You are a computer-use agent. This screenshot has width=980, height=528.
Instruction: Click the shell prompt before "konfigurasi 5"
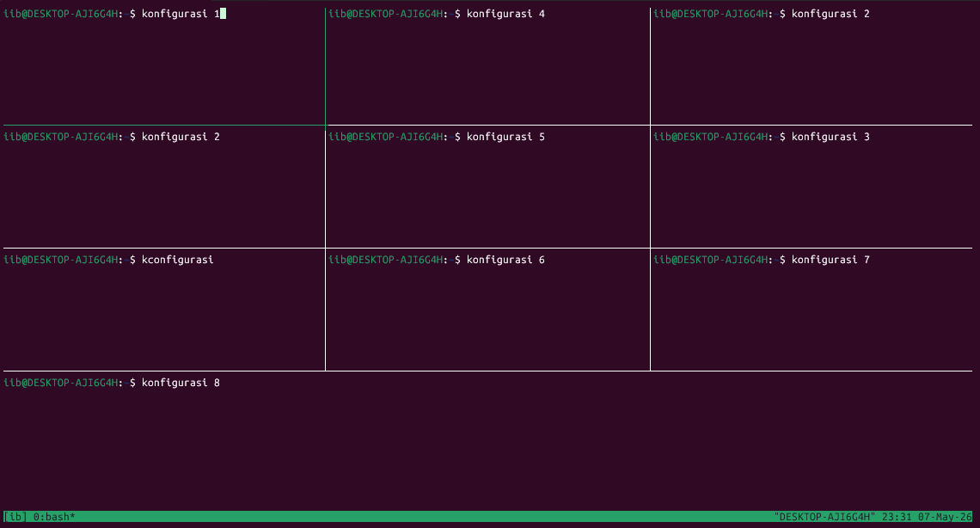[x=395, y=137]
